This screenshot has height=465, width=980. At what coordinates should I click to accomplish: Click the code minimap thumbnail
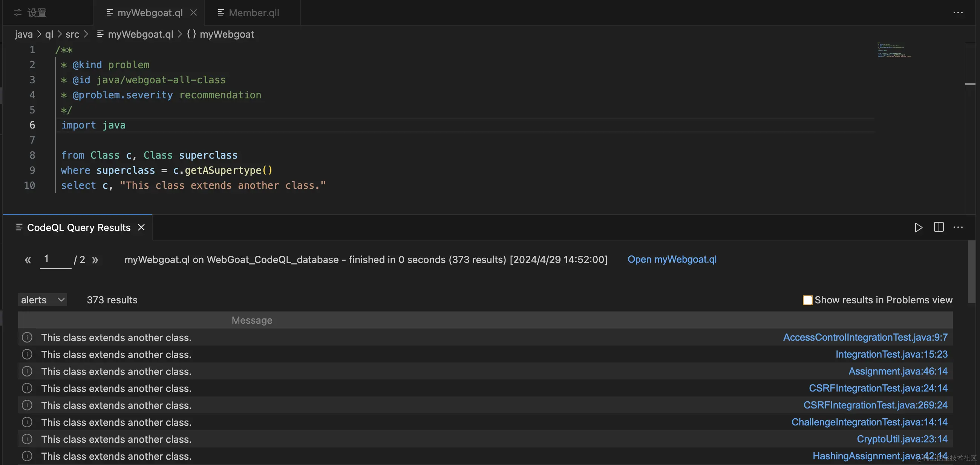click(x=894, y=50)
